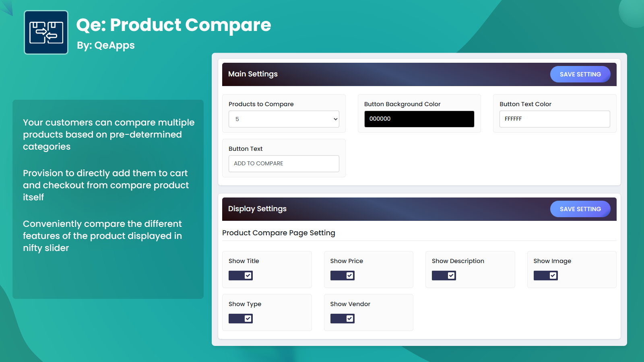This screenshot has width=644, height=362.
Task: Toggle the Show Price switch
Action: coord(343,276)
